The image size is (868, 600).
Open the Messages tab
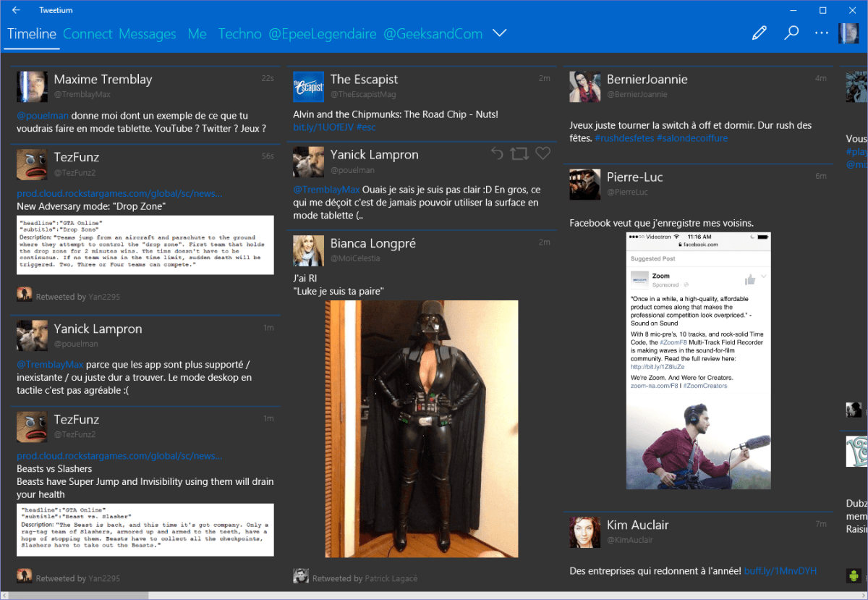coord(148,34)
